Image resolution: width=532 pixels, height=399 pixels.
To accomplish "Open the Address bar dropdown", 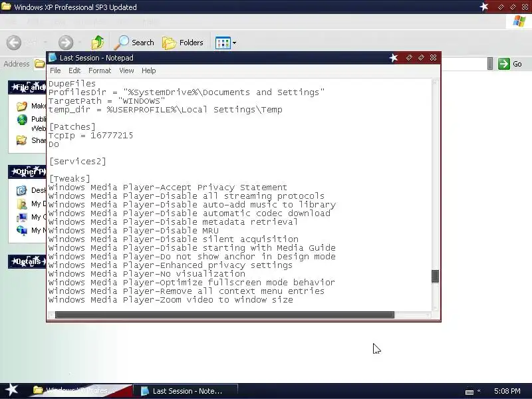I will (490, 64).
